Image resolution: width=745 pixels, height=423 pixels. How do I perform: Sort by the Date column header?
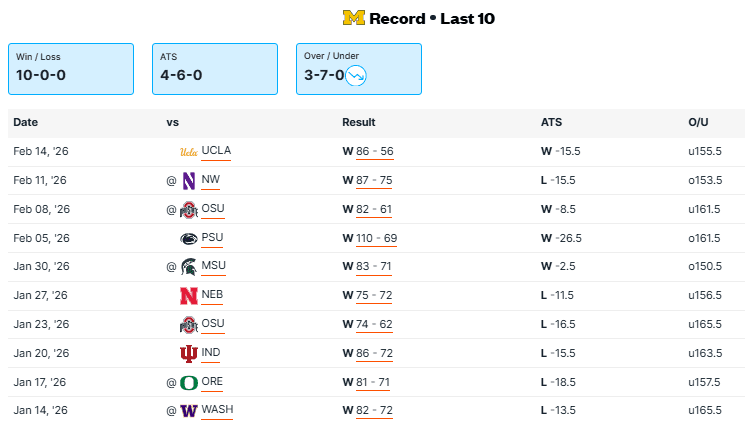(x=25, y=123)
